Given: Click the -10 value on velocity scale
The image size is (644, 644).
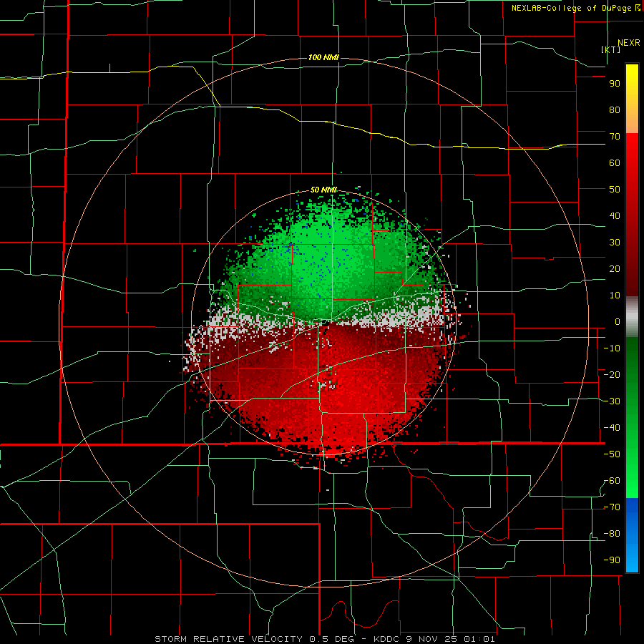Looking at the screenshot, I should pos(612,348).
